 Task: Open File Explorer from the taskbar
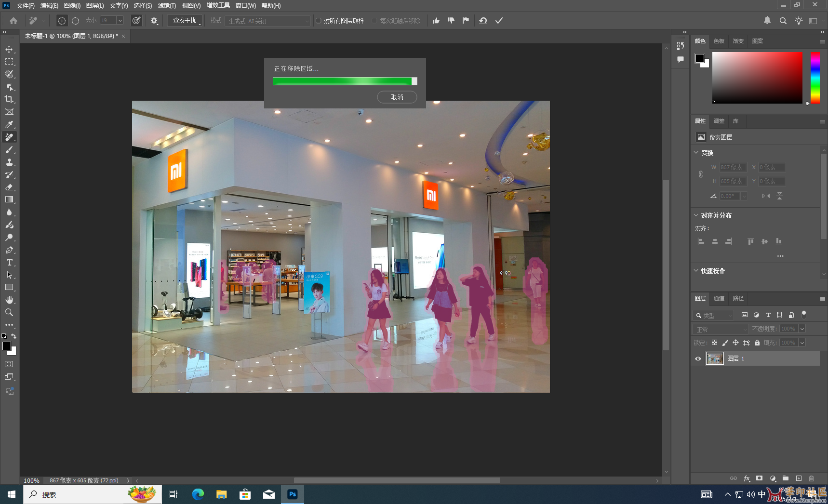click(221, 494)
